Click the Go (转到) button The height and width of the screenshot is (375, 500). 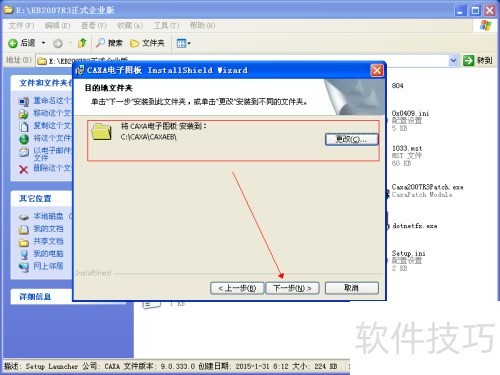477,60
